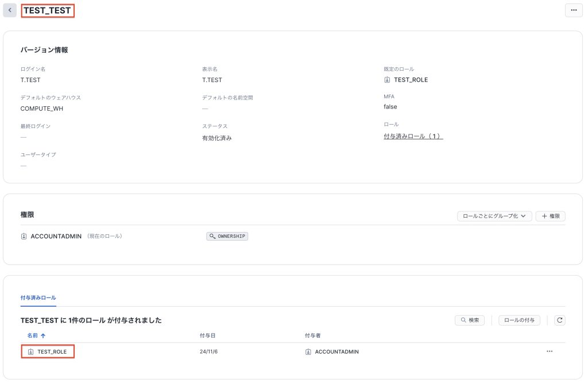
Task: Open the 付与済みロール（1）link
Action: tap(413, 136)
